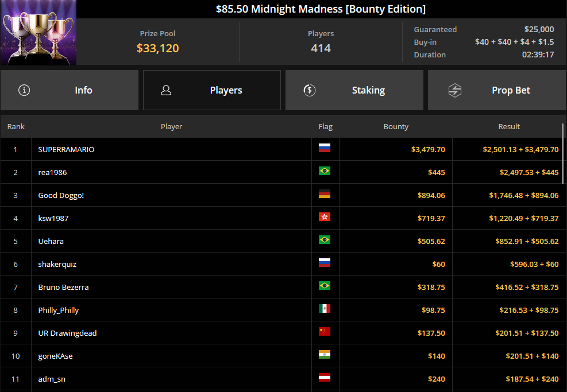Click tournament title Midnight Madness
The image size is (567, 392).
[321, 9]
